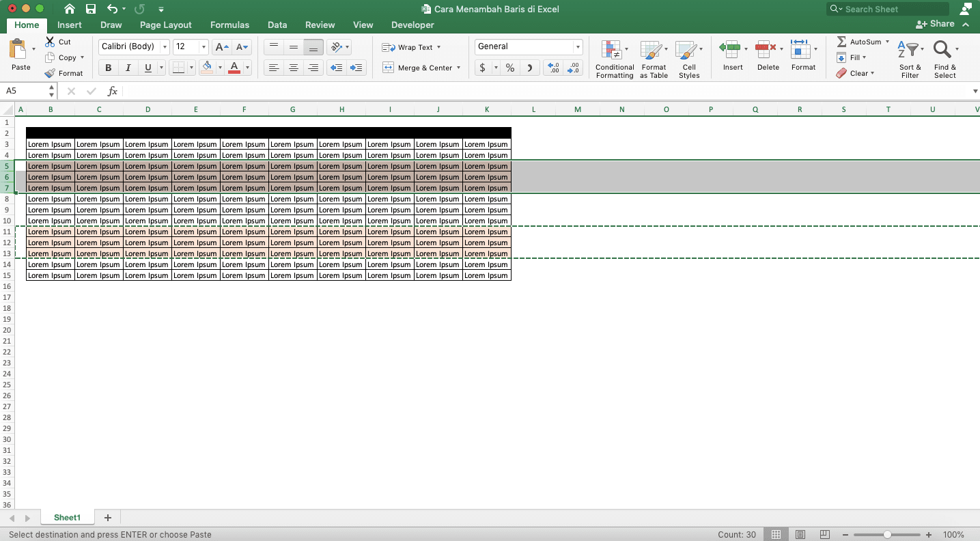Screen dimensions: 980x541
Task: Open the font name dropdown
Action: tap(165, 47)
